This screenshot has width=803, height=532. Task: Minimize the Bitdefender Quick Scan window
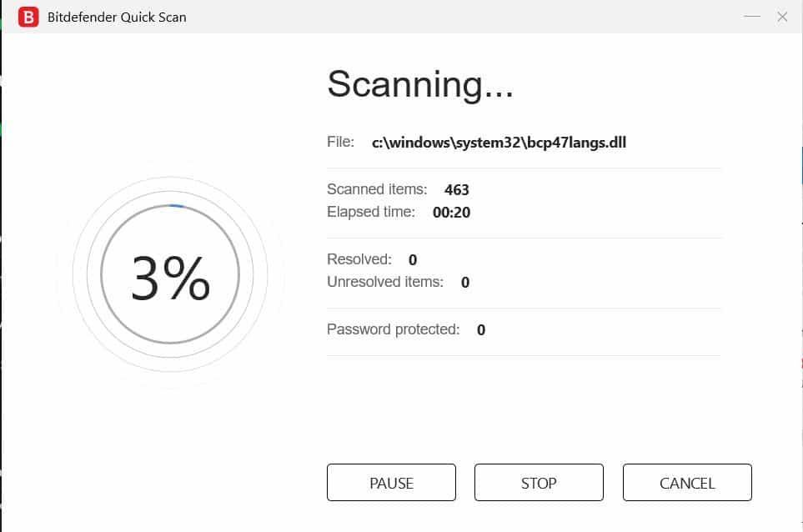[752, 17]
